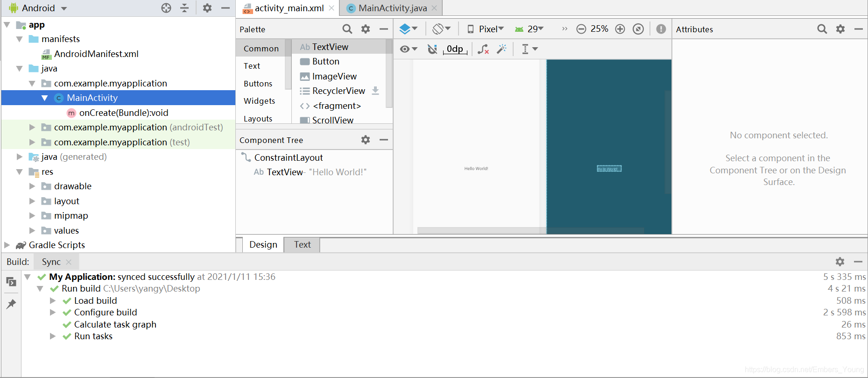The width and height of the screenshot is (868, 378).
Task: Click design surface horizontal scrollbar
Action: [530, 230]
